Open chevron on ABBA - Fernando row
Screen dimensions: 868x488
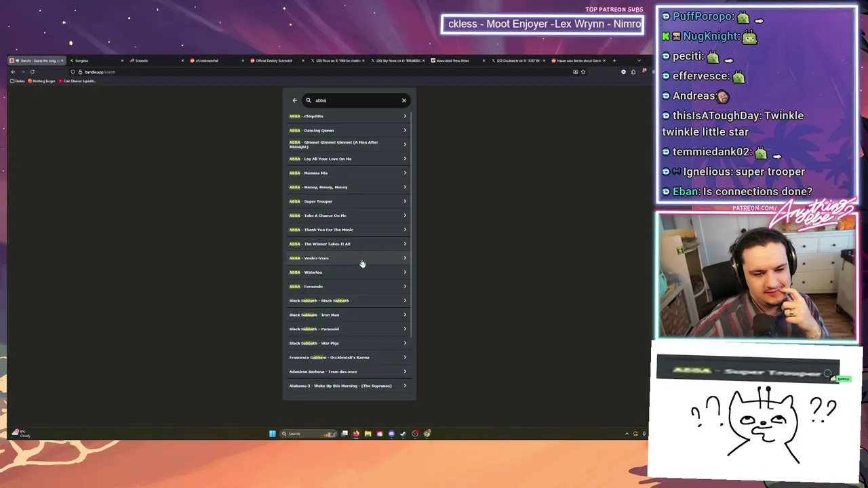(405, 287)
